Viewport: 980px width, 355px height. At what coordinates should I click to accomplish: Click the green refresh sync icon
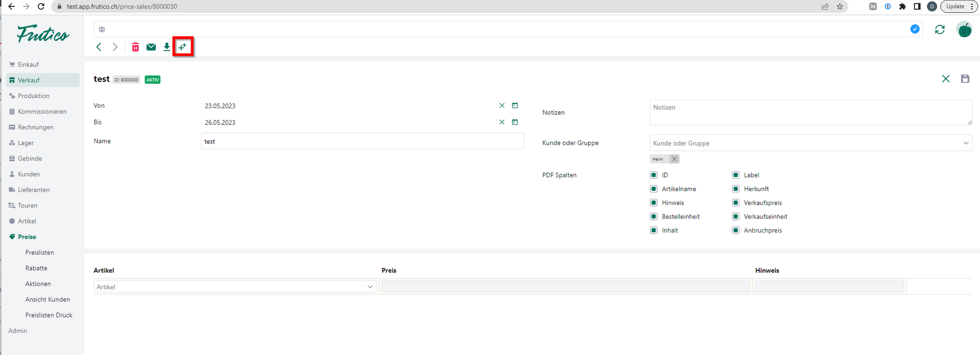pyautogui.click(x=939, y=29)
